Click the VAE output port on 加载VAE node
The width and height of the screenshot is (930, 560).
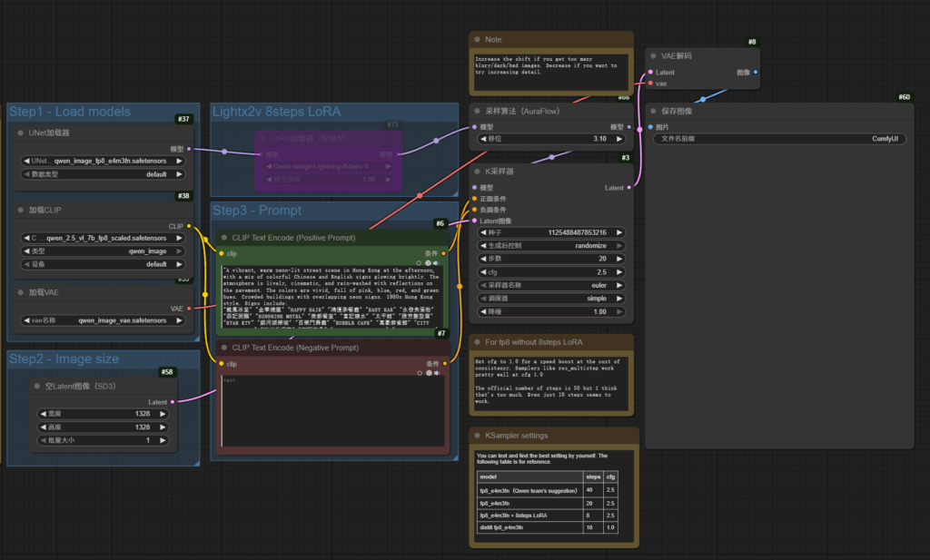point(188,309)
